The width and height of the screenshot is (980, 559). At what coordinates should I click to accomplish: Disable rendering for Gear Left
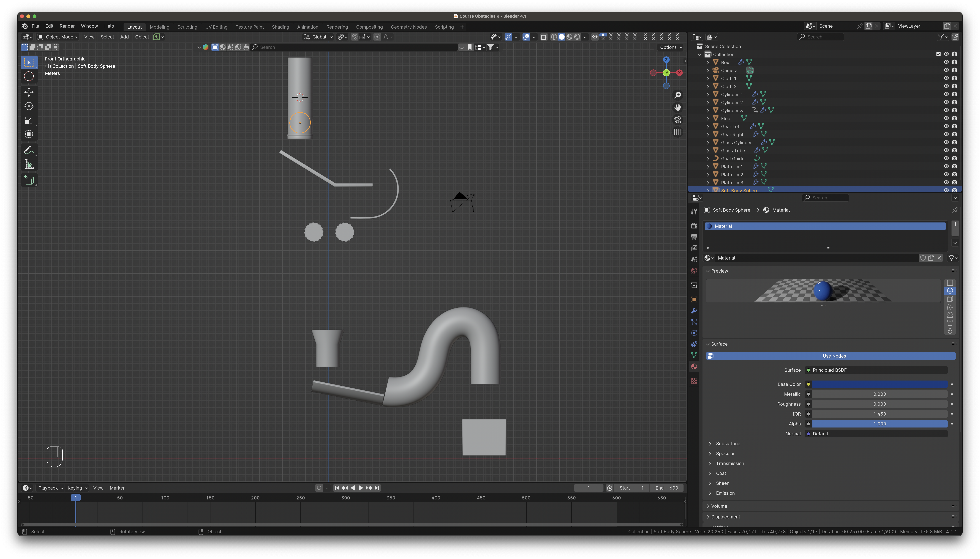pos(954,126)
